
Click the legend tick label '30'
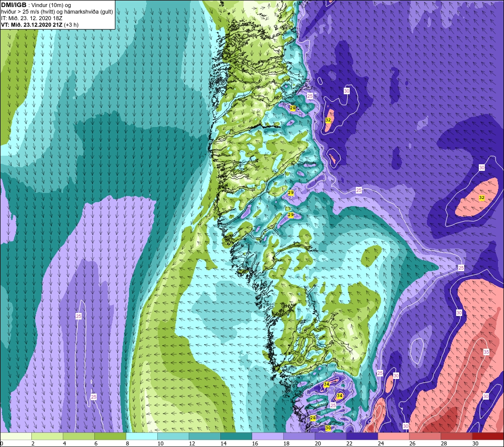coord(475,443)
